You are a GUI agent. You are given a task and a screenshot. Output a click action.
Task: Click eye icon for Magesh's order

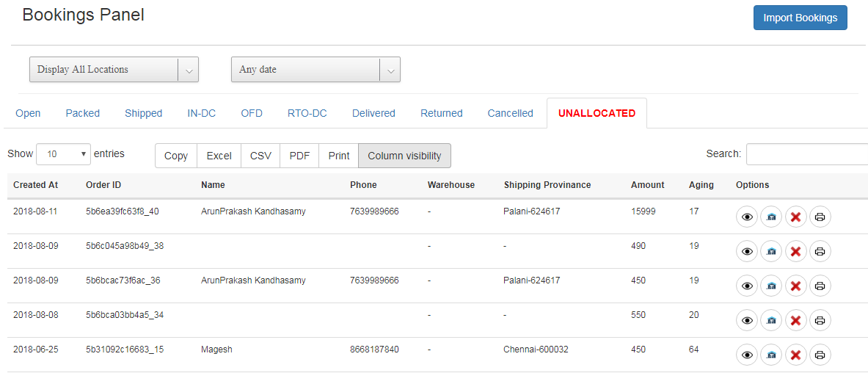[x=747, y=355]
